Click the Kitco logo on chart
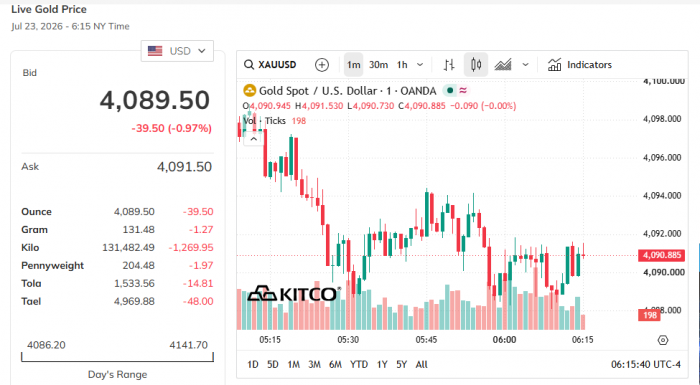The image size is (700, 385). pos(294,293)
